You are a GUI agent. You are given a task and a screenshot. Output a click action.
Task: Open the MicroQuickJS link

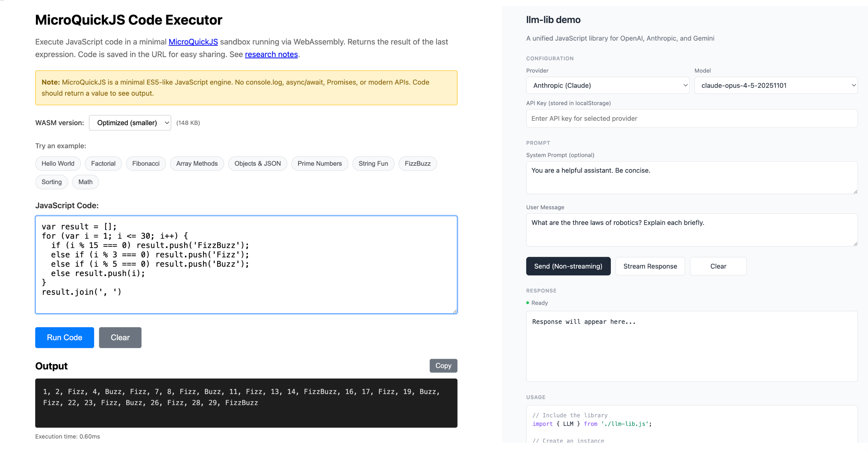pos(193,42)
